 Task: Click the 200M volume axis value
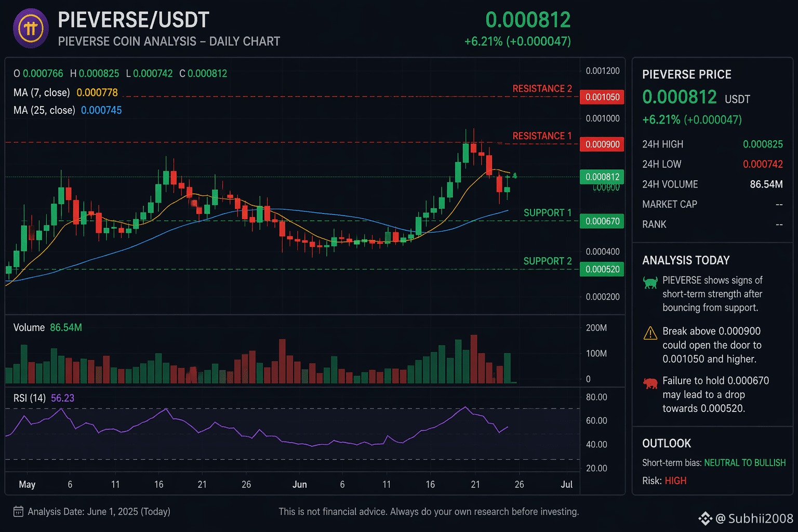click(x=596, y=328)
